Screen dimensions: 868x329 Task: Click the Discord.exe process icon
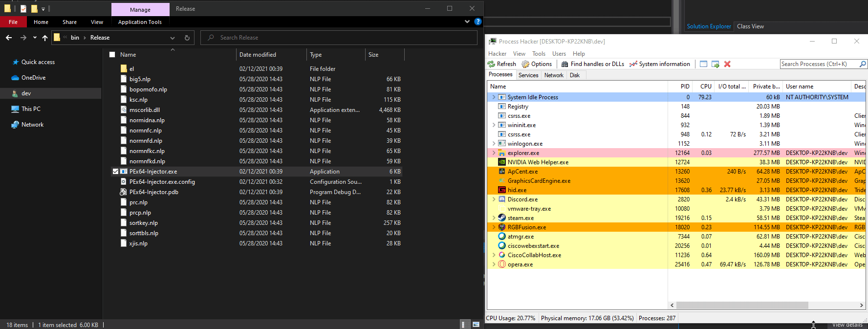tap(501, 199)
